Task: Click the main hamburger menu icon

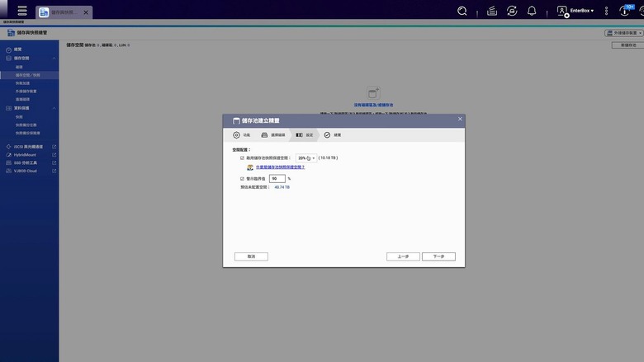Action: (22, 11)
